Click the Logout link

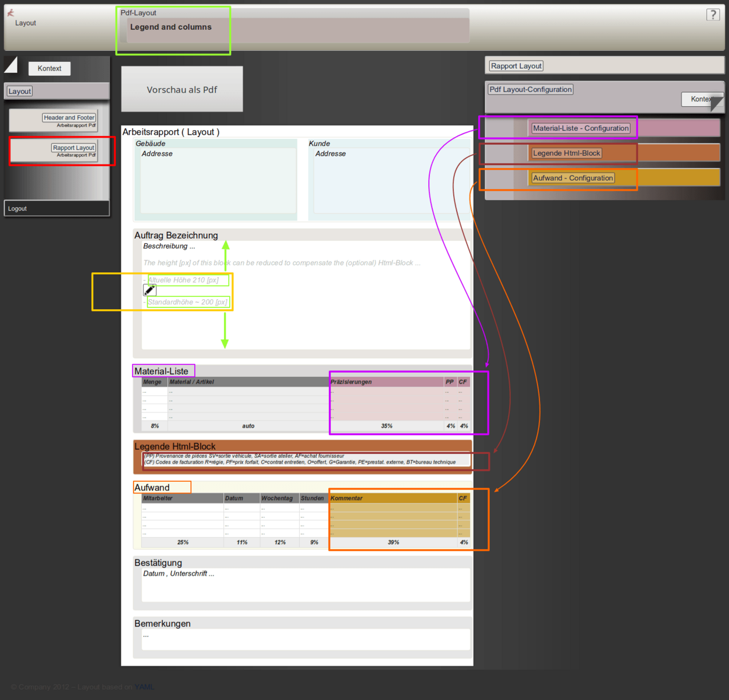(x=17, y=209)
